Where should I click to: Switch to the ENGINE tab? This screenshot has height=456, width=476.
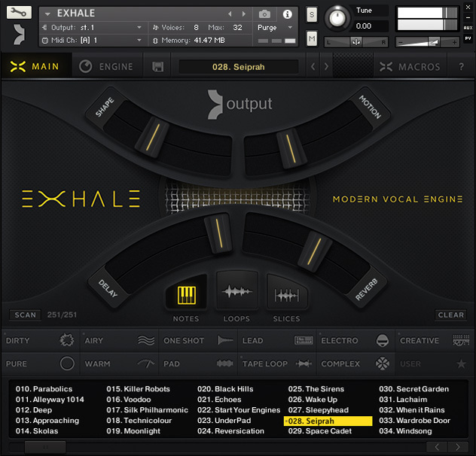pyautogui.click(x=106, y=66)
